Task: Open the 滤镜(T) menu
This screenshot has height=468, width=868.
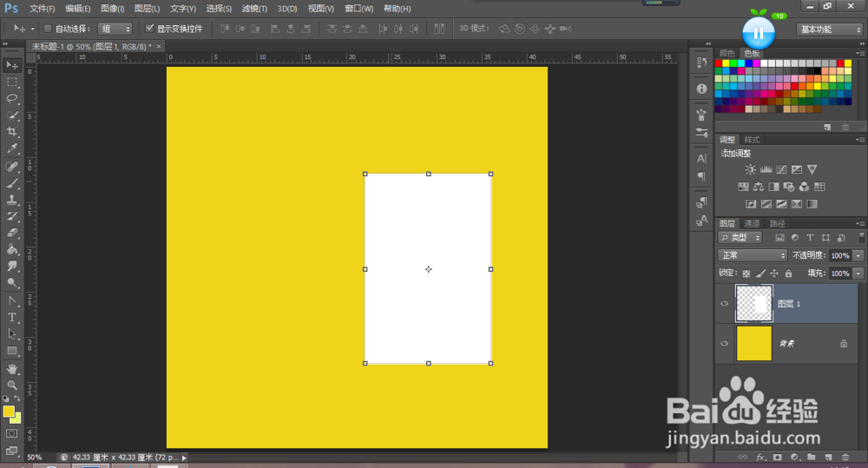Action: [254, 9]
